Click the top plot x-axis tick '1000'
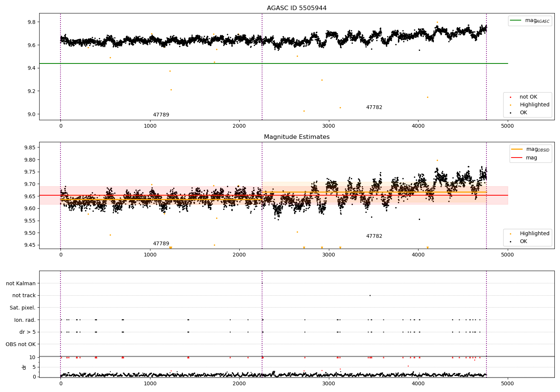The height and width of the screenshot is (392, 560). (x=150, y=126)
